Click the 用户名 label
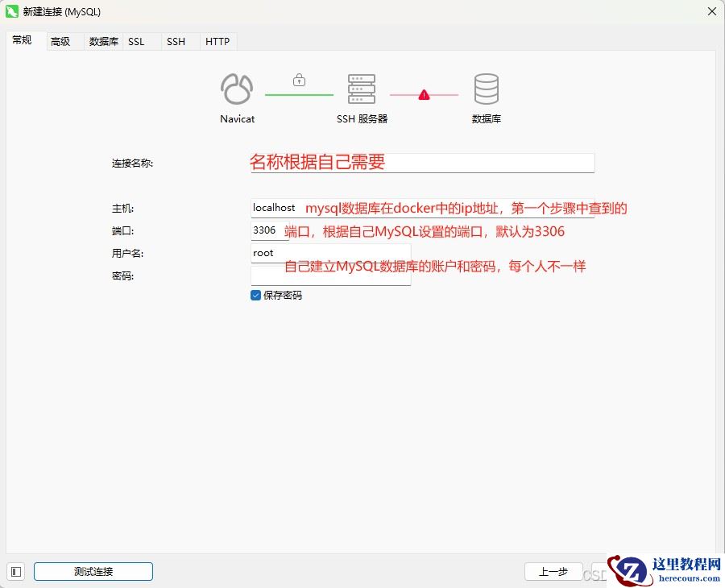The image size is (725, 588). point(127,253)
